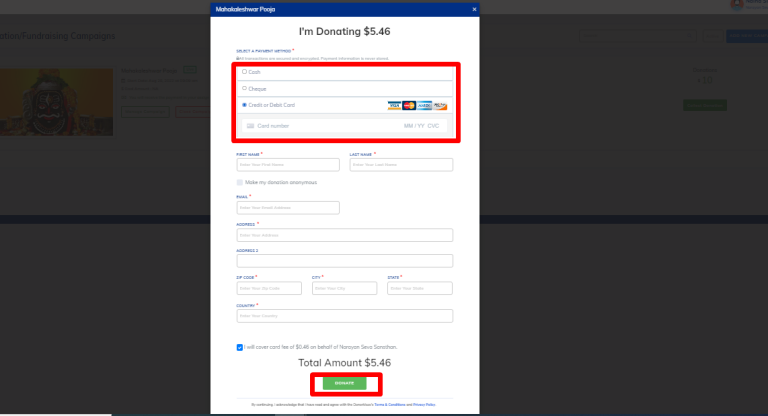Select Cash payment method
This screenshot has height=416, width=768.
tap(244, 72)
